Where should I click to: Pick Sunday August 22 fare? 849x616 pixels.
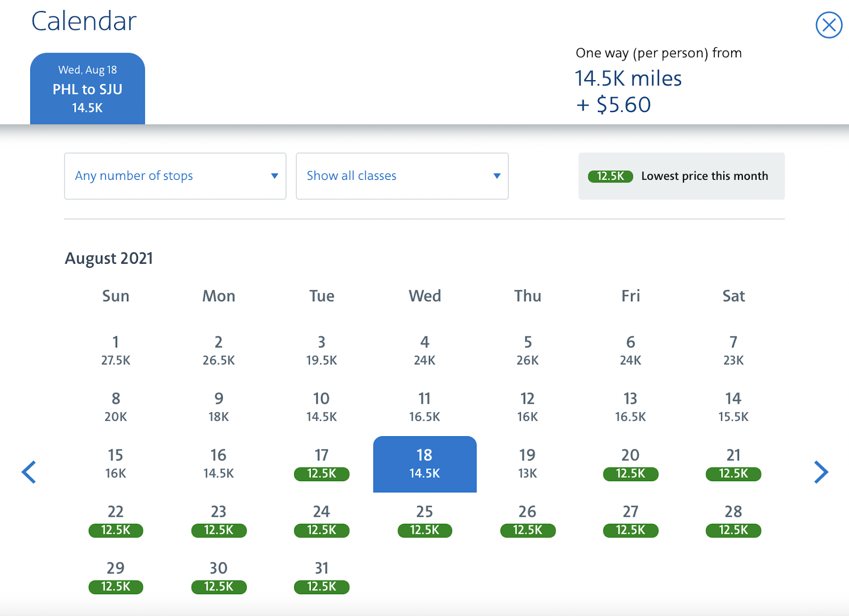click(x=116, y=520)
